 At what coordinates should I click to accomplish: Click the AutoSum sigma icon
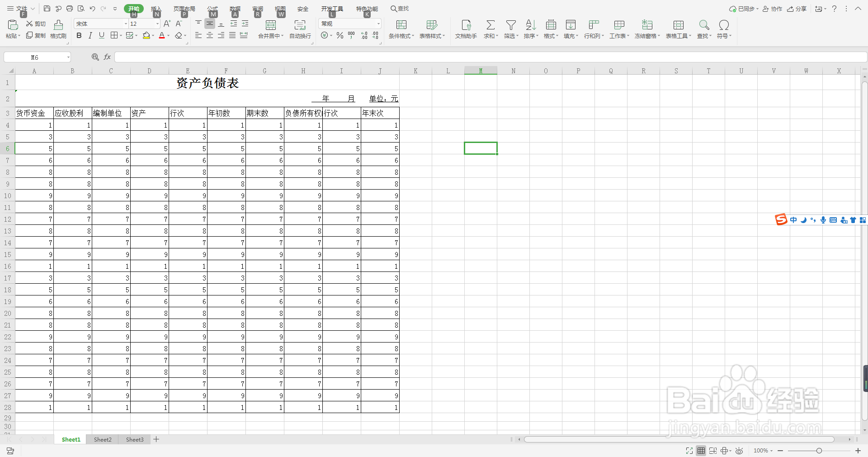point(491,25)
